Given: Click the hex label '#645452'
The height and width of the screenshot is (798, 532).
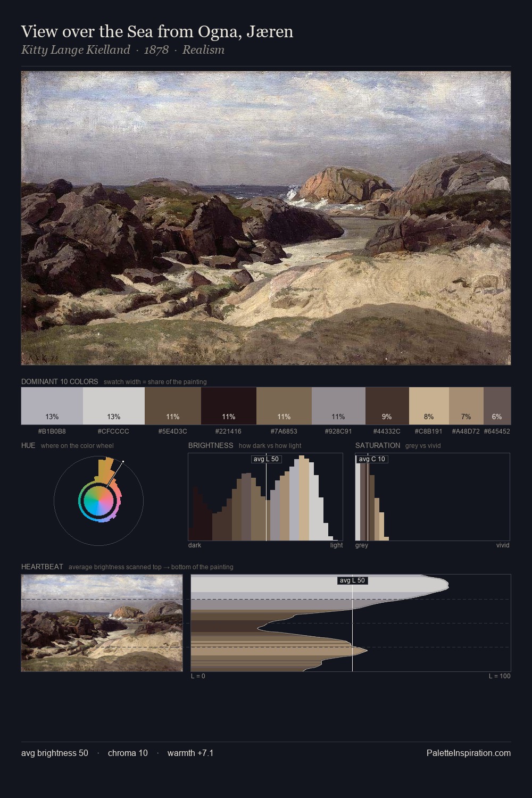Looking at the screenshot, I should [497, 431].
